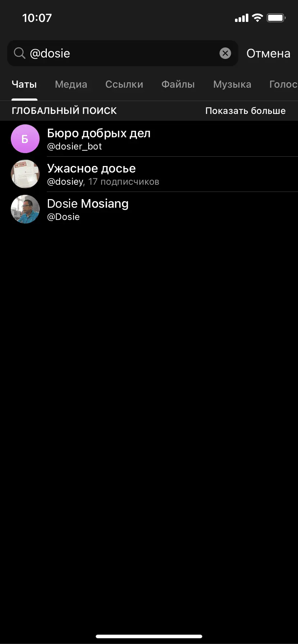
Task: Tap the search magnifier icon
Action: click(19, 53)
